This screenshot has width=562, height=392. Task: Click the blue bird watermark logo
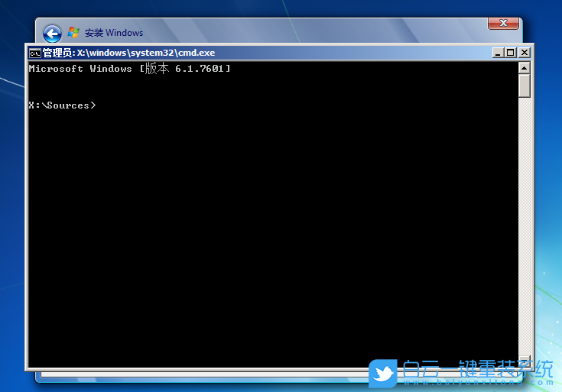(382, 374)
